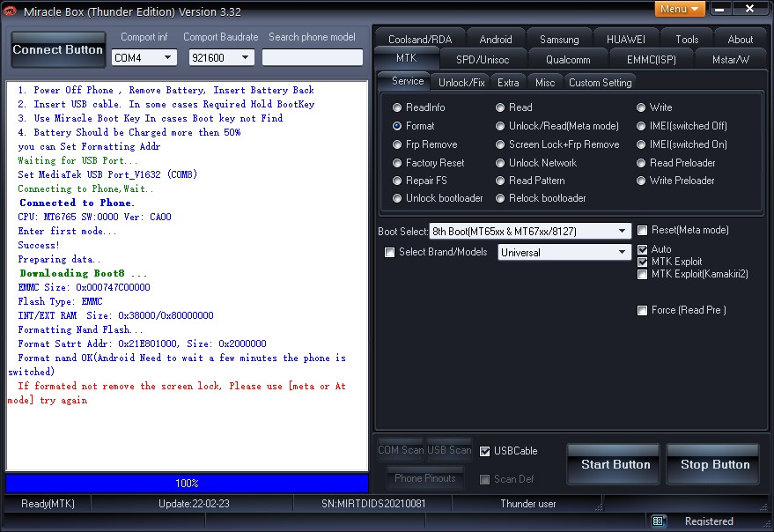Select the Read Pattern radio option
The image size is (774, 532).
pos(530,181)
